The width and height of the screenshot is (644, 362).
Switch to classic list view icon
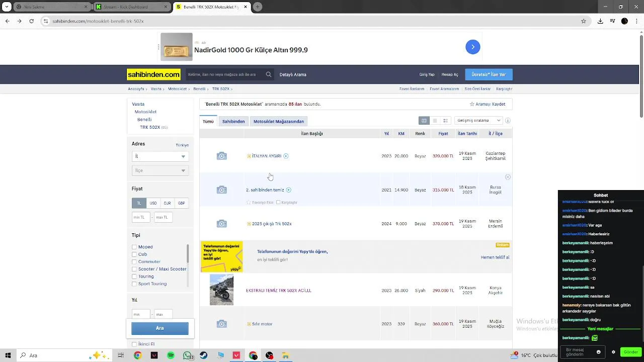click(x=424, y=121)
